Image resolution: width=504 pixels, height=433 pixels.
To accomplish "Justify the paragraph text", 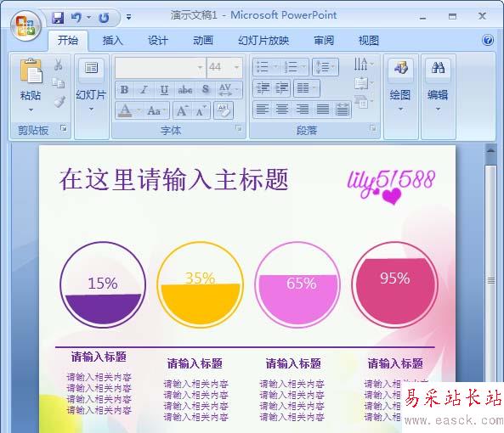I will 322,110.
